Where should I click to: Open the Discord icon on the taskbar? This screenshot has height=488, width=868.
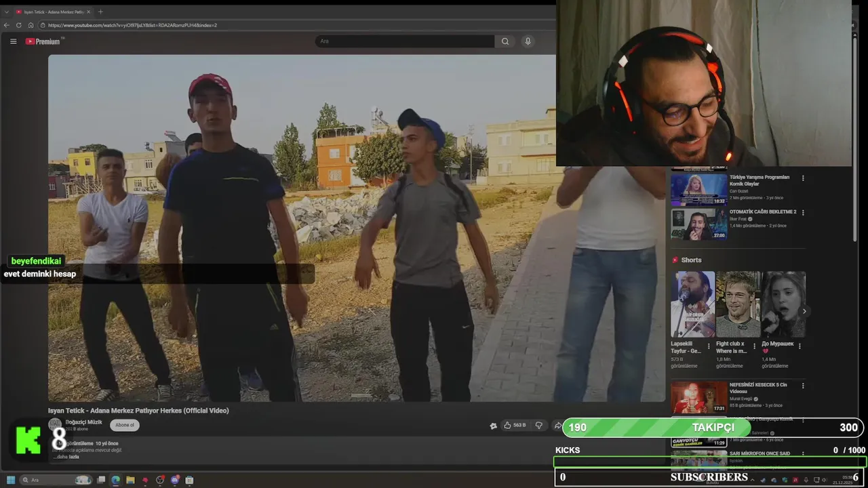(175, 480)
